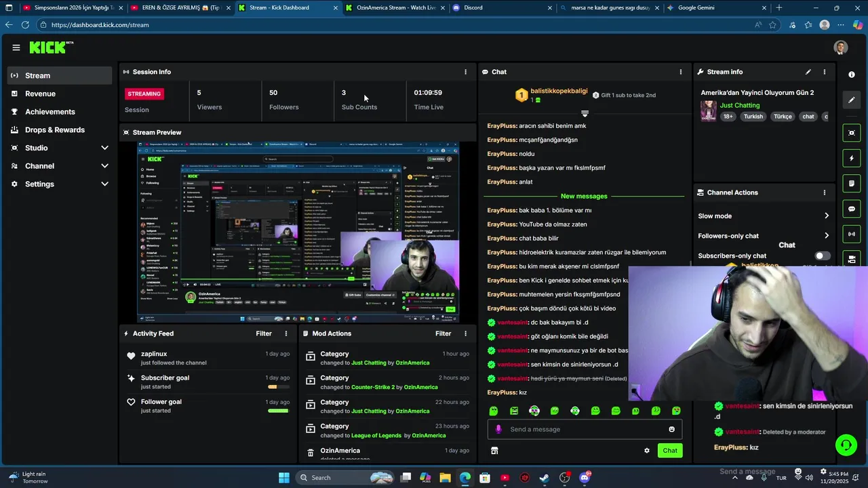Open Chat panel three-dot options
The height and width of the screenshot is (488, 868).
(681, 72)
